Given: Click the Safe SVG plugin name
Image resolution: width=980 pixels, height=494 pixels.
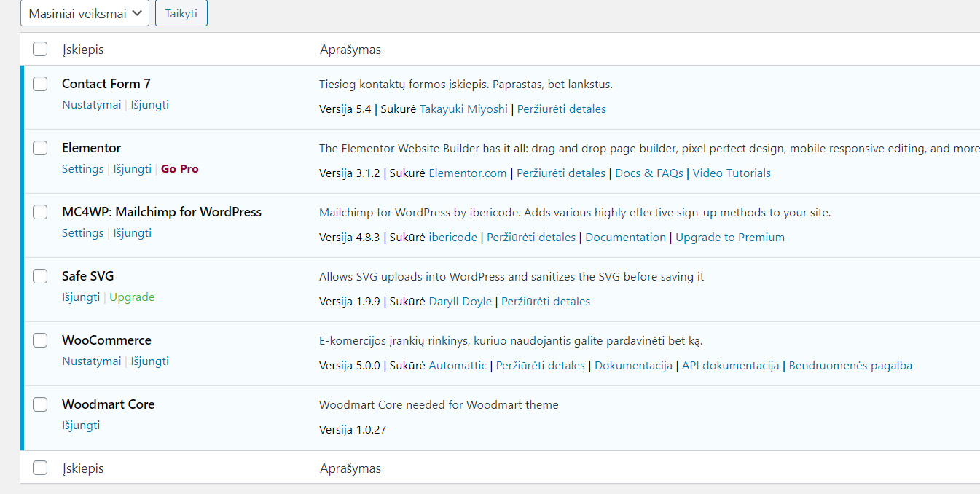Looking at the screenshot, I should coord(88,276).
